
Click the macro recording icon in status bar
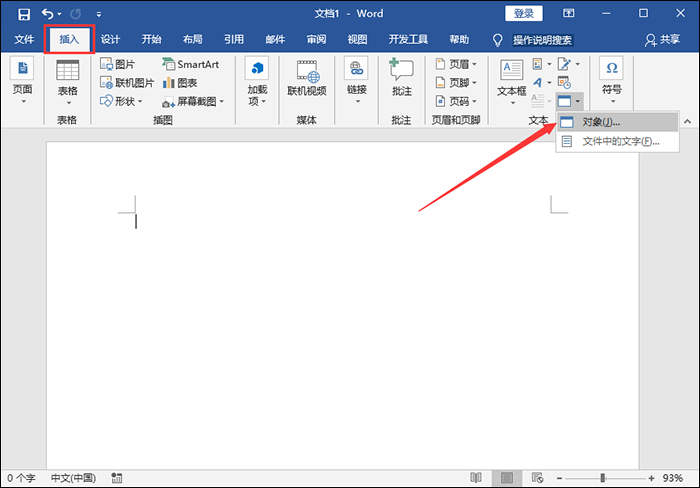click(117, 478)
